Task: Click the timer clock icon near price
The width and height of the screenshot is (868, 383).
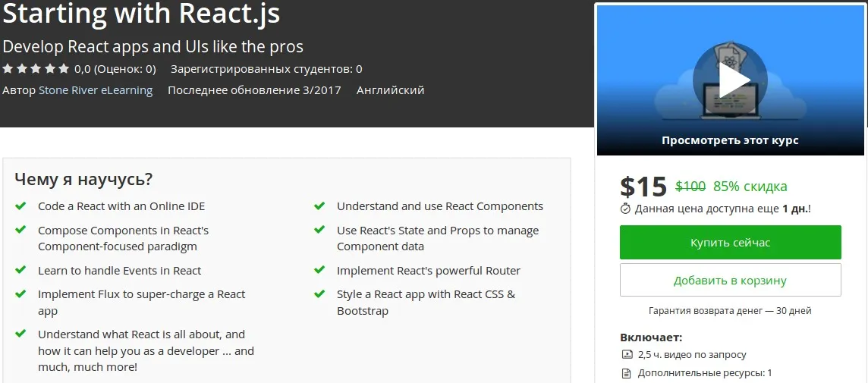Action: click(x=626, y=208)
